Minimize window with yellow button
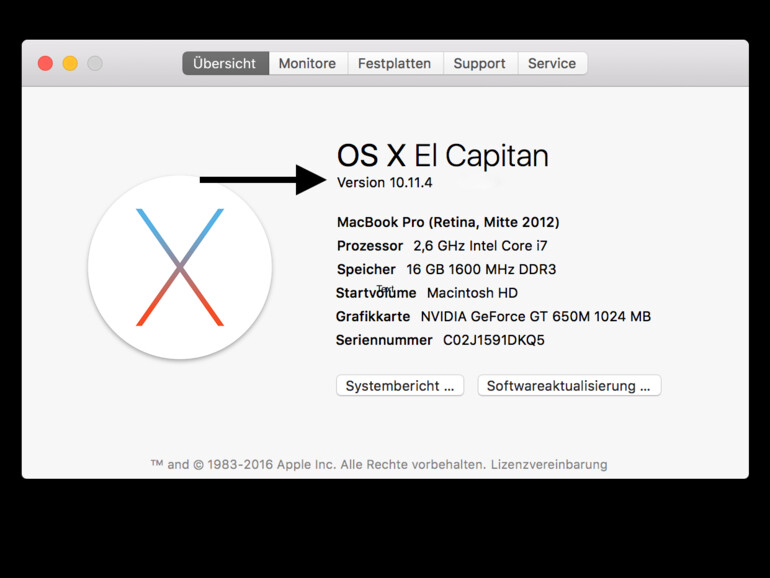 70,63
